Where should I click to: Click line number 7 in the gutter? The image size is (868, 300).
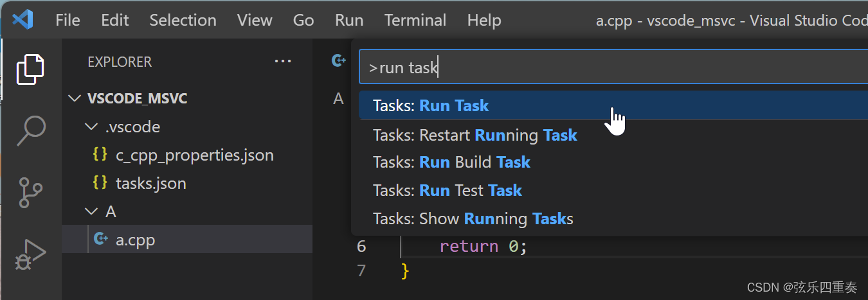pos(361,270)
